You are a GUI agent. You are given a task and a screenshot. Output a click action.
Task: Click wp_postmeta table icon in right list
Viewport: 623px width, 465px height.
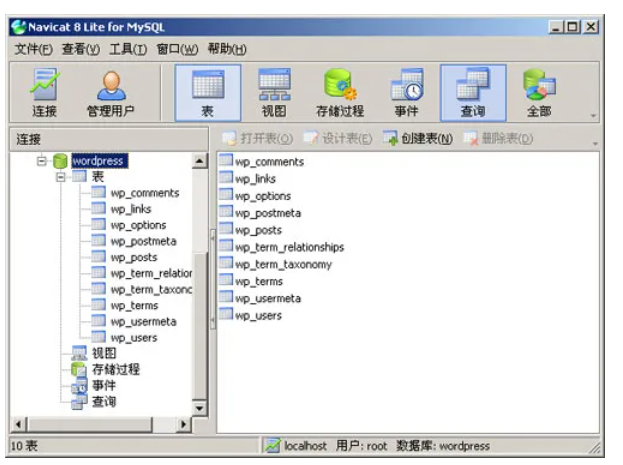pos(226,211)
